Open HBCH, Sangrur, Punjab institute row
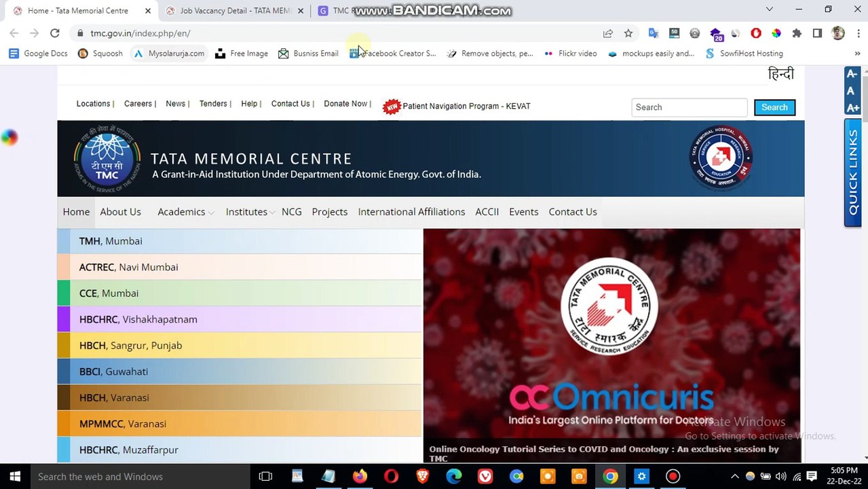Image resolution: width=868 pixels, height=489 pixels. pyautogui.click(x=240, y=345)
